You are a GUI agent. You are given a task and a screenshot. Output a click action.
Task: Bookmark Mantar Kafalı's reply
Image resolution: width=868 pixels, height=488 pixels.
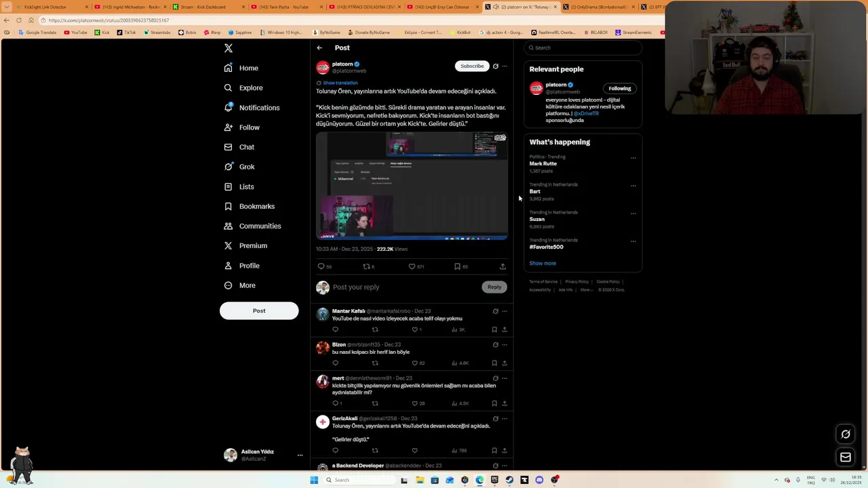[x=494, y=329]
